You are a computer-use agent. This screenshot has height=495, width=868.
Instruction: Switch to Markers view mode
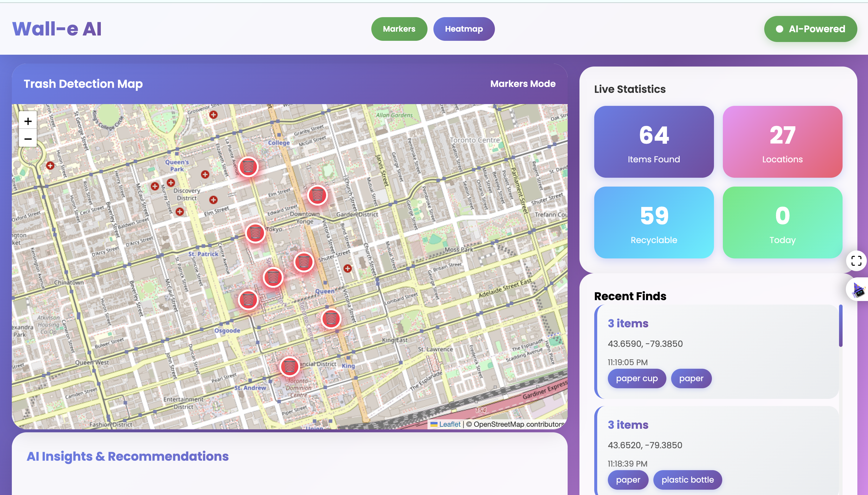click(x=399, y=29)
